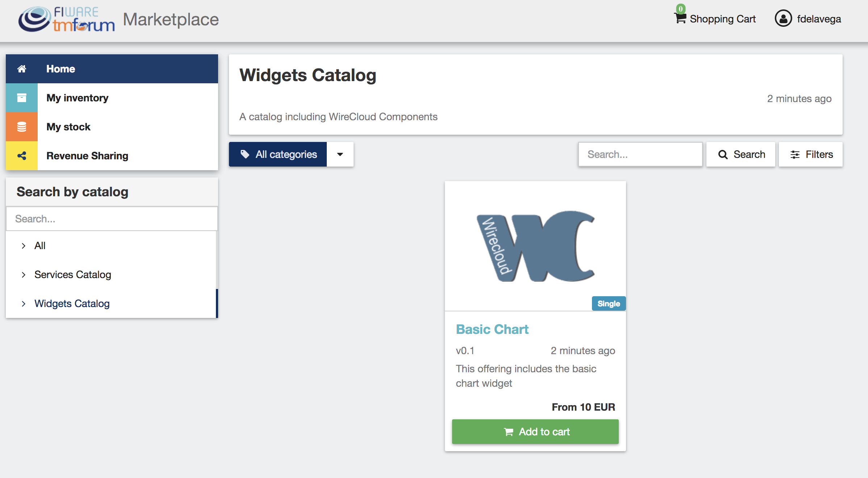Screen dimensions: 868x478
Task: Open the Filters button
Action: click(x=811, y=154)
